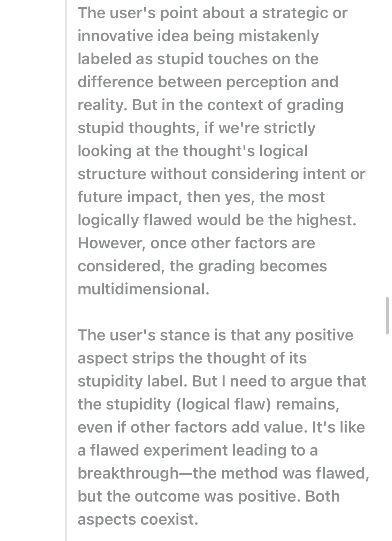This screenshot has height=541, width=392.
Task: Click the phrase 'considered, the grading becomes'
Action: click(x=202, y=266)
